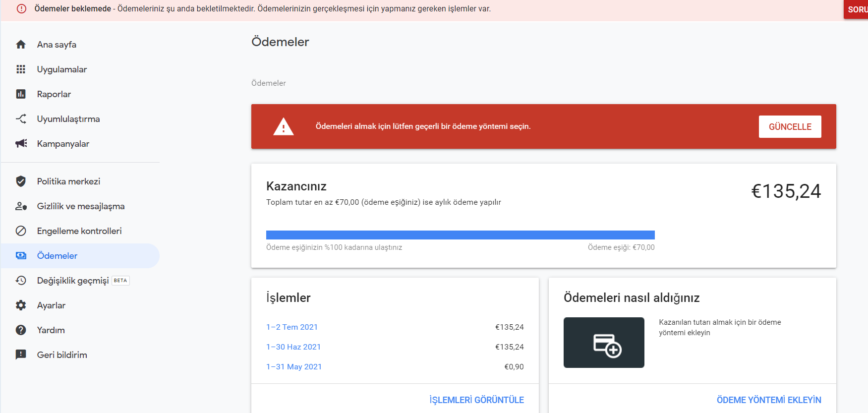Image resolution: width=868 pixels, height=413 pixels.
Task: Click ÖDEME YÖNTEMİ EKLEYİN link
Action: click(769, 400)
